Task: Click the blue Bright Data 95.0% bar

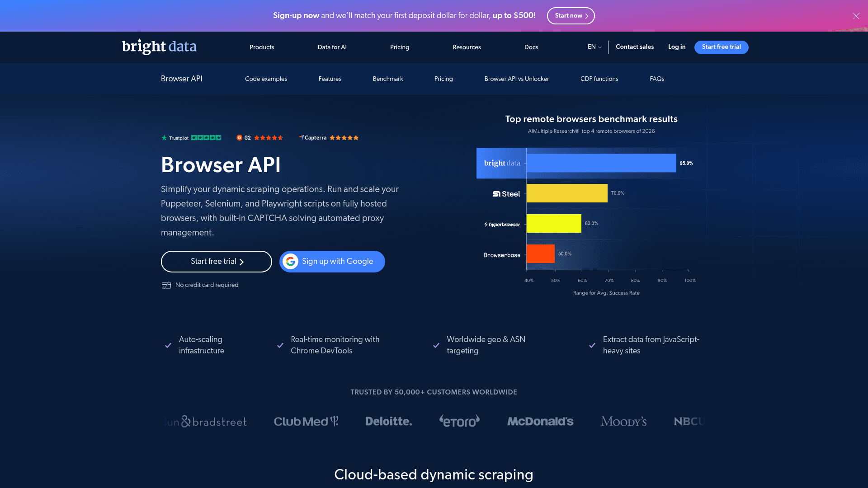Action: (x=601, y=163)
